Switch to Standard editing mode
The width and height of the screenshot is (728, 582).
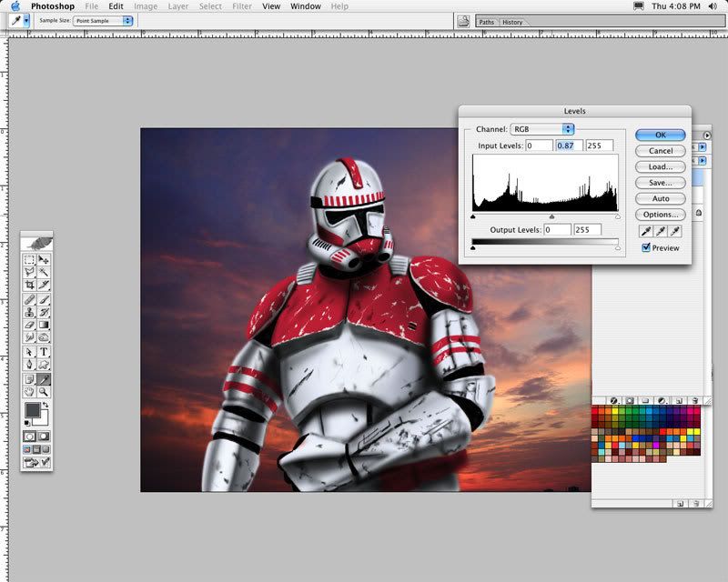[x=30, y=436]
